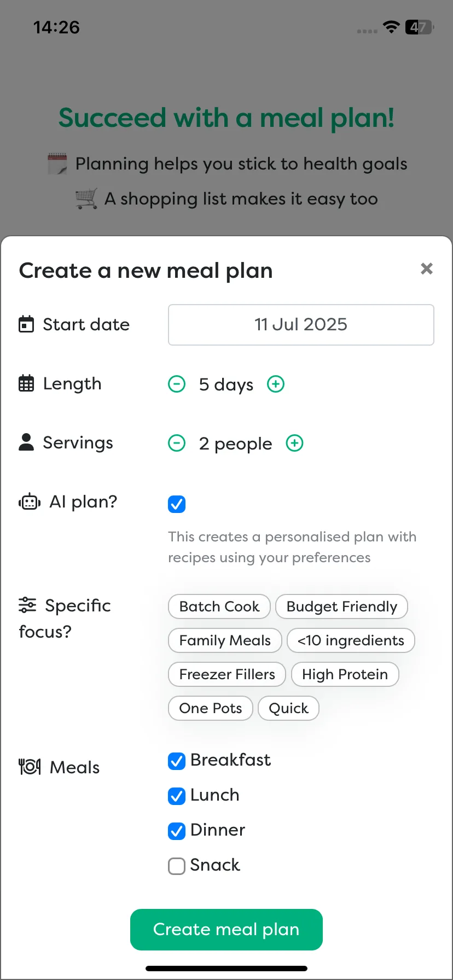Select the Batch Cook focus tag
The image size is (453, 980).
point(219,606)
